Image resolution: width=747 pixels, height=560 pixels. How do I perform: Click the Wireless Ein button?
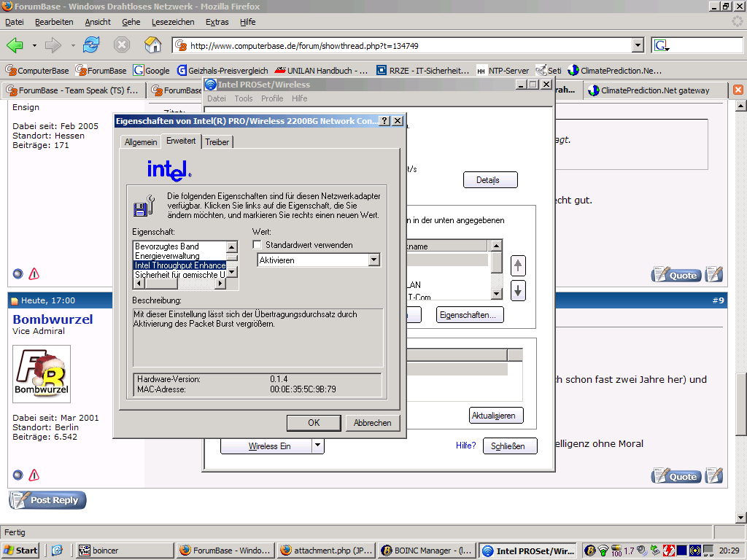[x=266, y=446]
